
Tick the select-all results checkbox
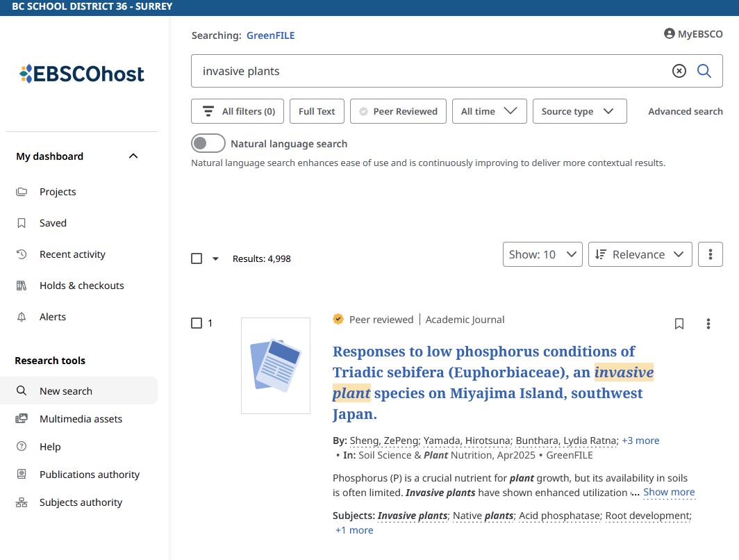197,258
